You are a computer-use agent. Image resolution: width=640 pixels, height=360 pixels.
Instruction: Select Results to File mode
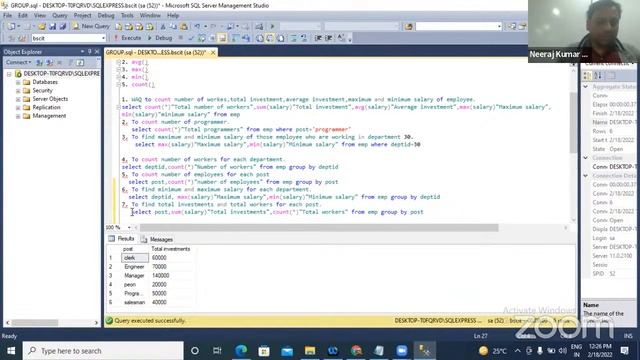point(281,38)
